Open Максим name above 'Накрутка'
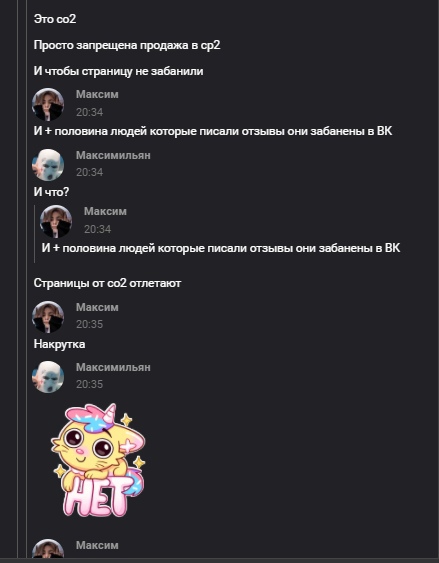Screen dimensions: 439x563 click(97, 307)
